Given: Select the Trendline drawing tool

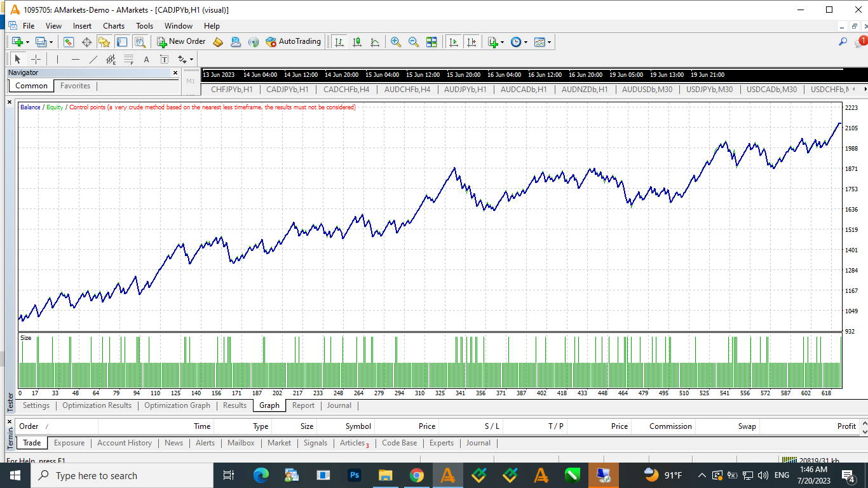Looking at the screenshot, I should tap(93, 59).
